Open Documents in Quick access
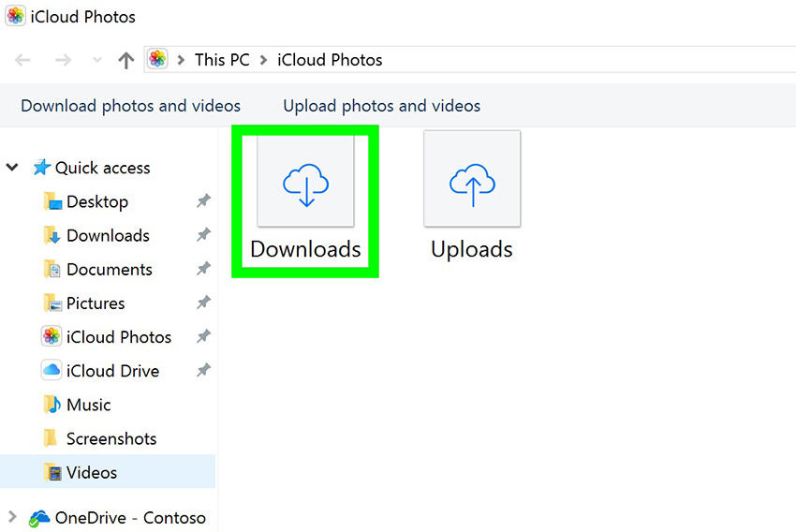The image size is (796, 532). (x=110, y=270)
